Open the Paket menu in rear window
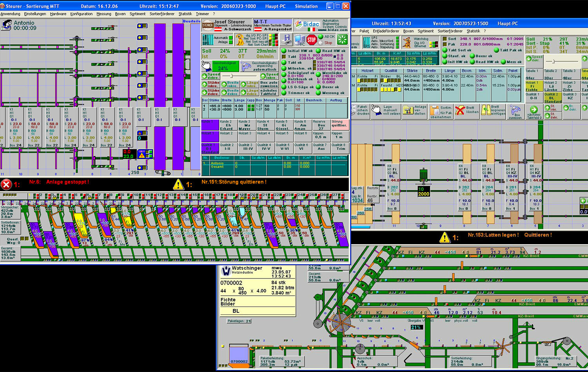This screenshot has height=372, width=588. coord(364,31)
